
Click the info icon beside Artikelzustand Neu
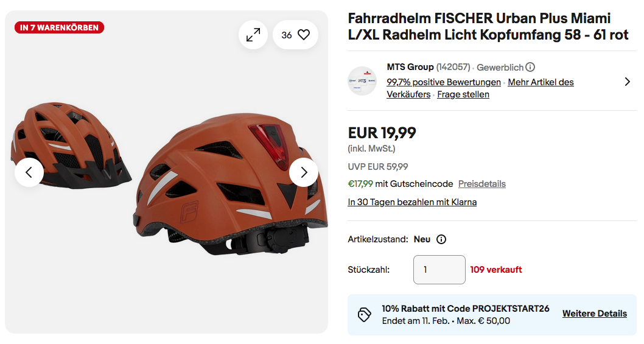pyautogui.click(x=441, y=239)
